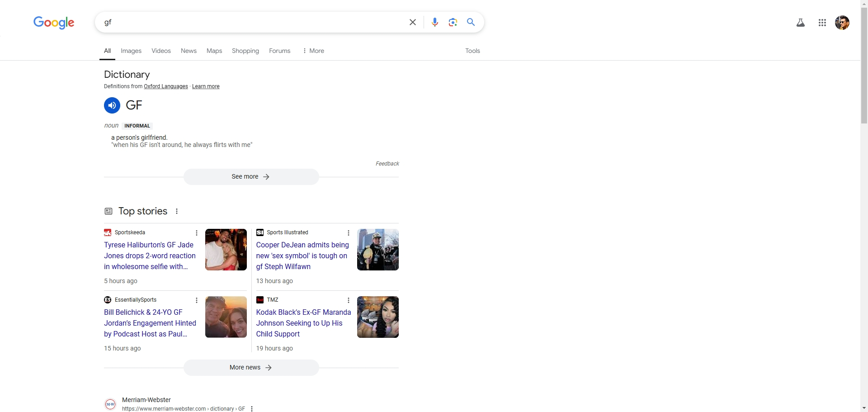
Task: Expand the More search categories menu
Action: coord(313,51)
